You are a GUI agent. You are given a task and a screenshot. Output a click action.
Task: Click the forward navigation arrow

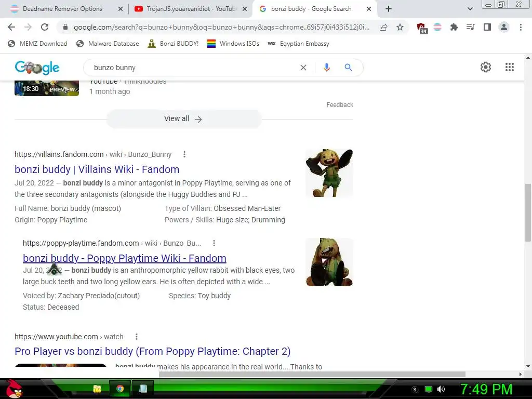point(28,27)
